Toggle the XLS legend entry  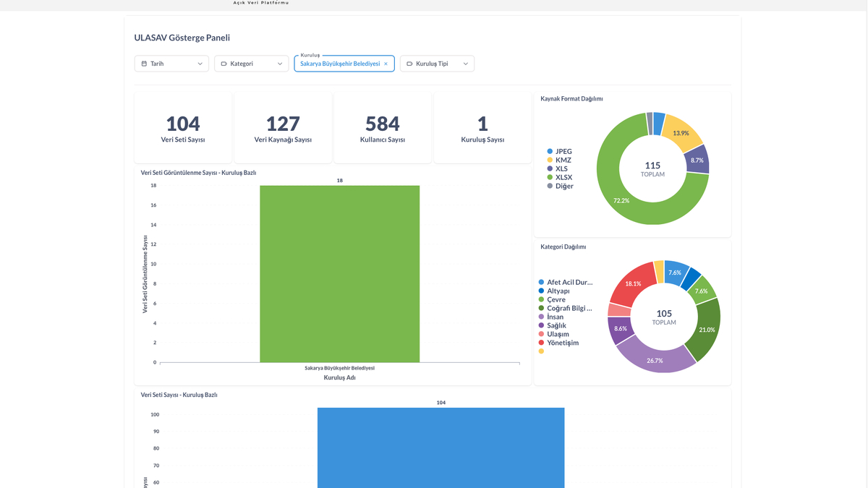pyautogui.click(x=558, y=168)
